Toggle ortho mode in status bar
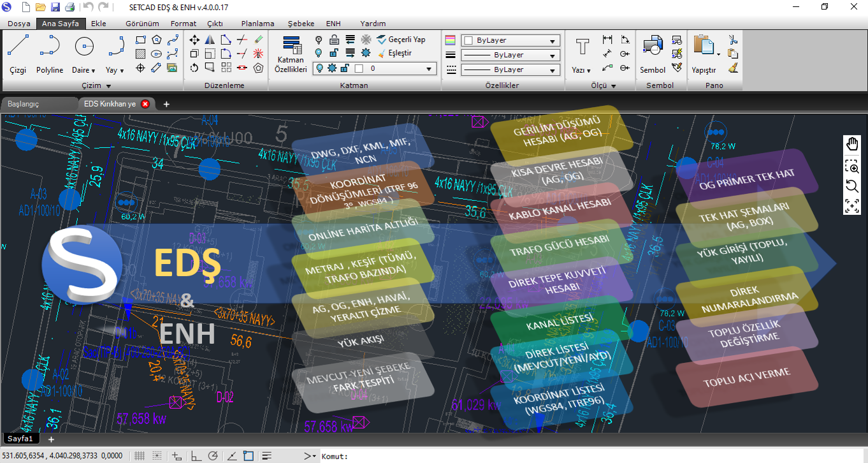 (196, 456)
